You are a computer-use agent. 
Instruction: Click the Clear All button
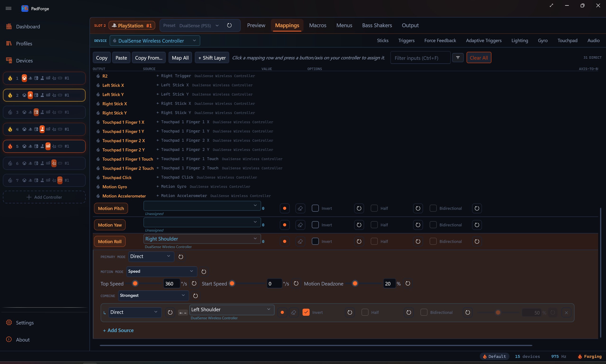tap(479, 58)
